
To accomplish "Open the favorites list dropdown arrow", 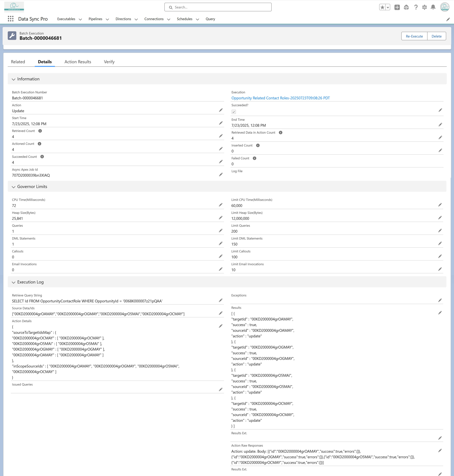I will click(388, 7).
